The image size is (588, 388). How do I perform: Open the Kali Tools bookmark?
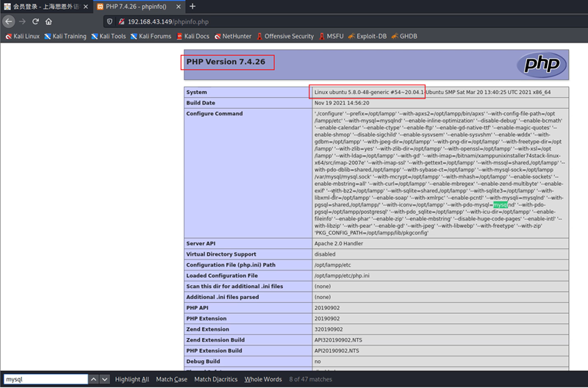(x=108, y=36)
